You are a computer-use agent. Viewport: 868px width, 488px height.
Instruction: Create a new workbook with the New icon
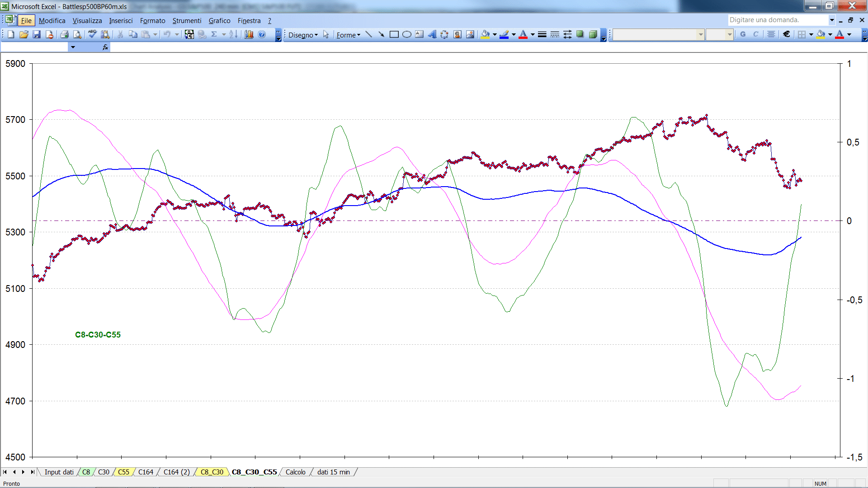[x=11, y=34]
